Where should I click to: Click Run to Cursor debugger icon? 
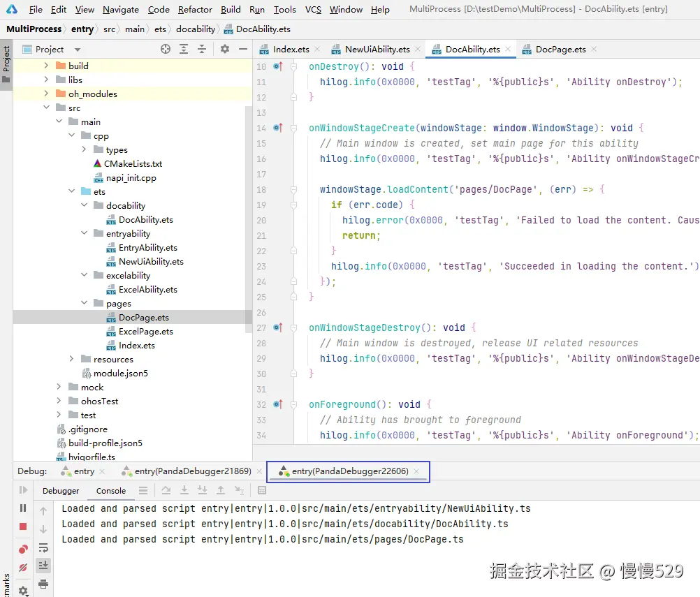[240, 490]
